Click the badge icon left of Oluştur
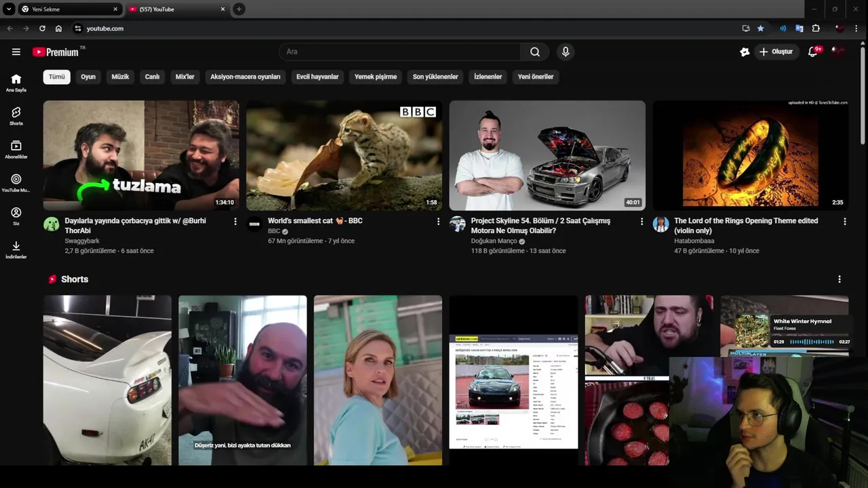Viewport: 868px width, 488px height. pos(745,52)
